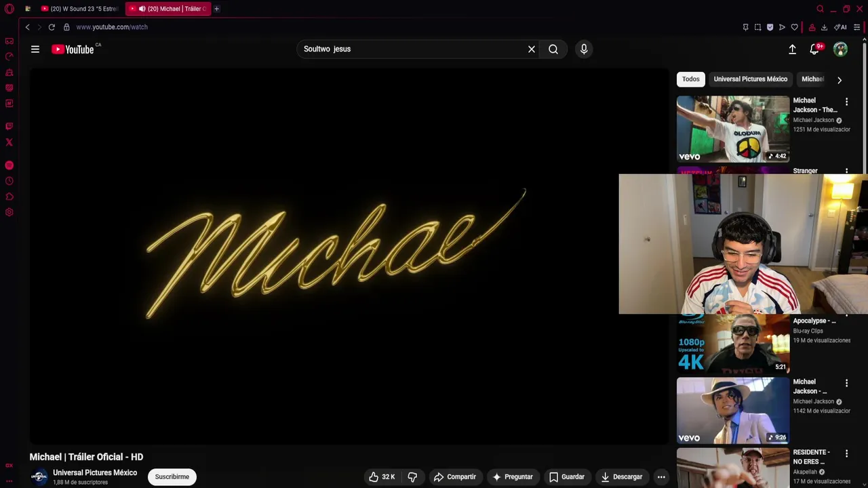Image resolution: width=868 pixels, height=488 pixels.
Task: Run search with magnifier button
Action: 553,49
